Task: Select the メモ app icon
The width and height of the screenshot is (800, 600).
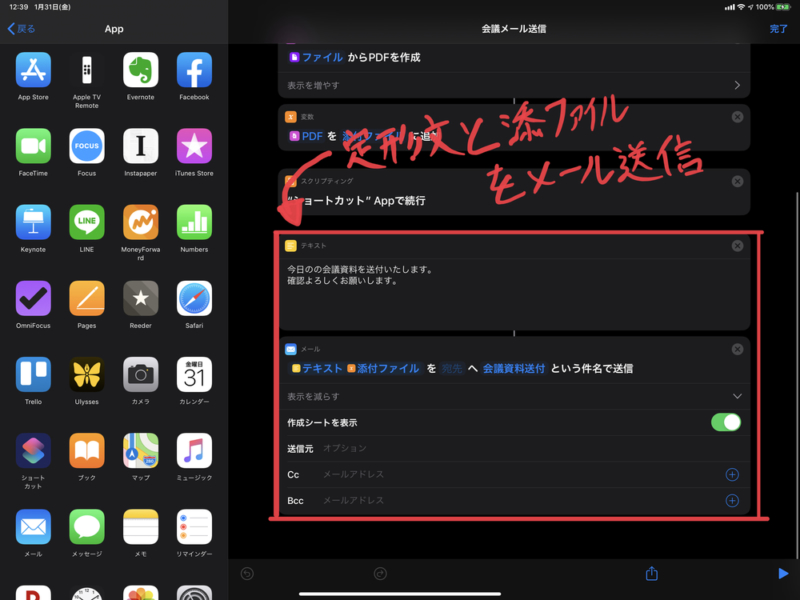Action: (x=140, y=527)
